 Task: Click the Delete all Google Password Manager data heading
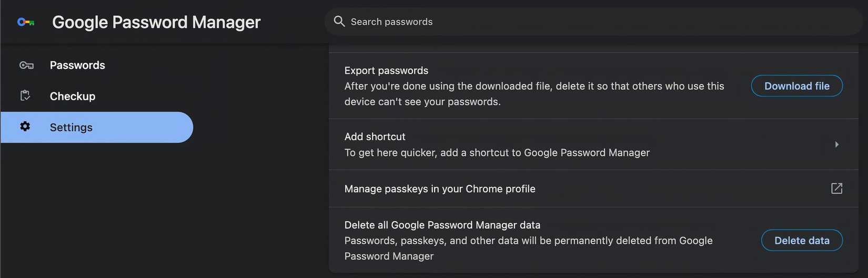tap(442, 225)
